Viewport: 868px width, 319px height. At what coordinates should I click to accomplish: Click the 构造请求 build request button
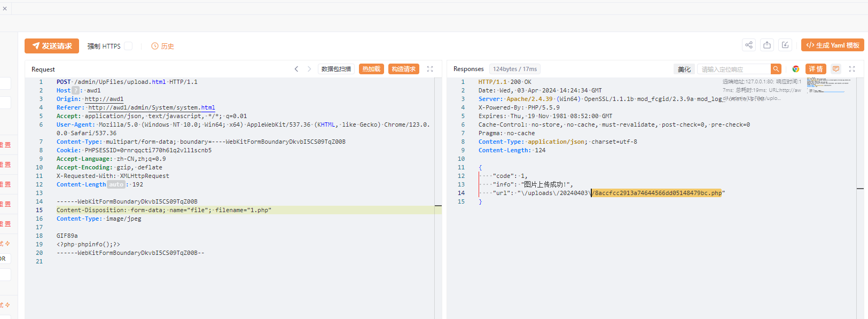404,69
